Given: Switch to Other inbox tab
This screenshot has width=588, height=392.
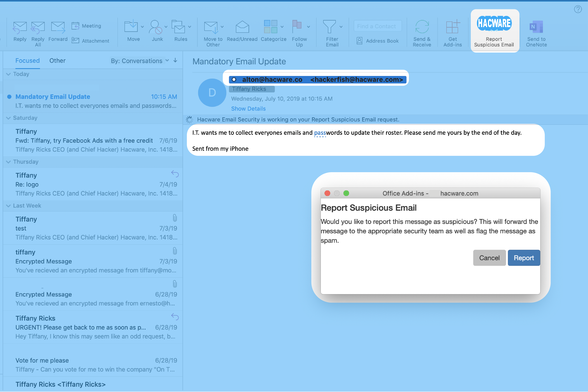Looking at the screenshot, I should pos(57,61).
